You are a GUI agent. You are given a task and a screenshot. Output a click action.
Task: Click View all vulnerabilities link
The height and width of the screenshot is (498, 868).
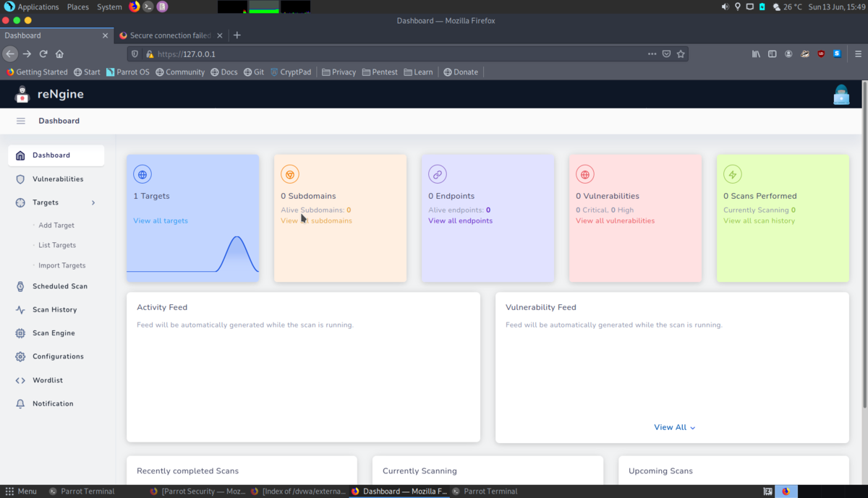click(x=615, y=220)
